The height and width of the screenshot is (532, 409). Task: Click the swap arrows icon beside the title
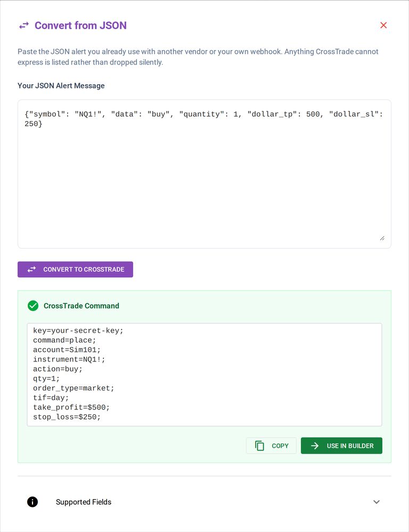pyautogui.click(x=24, y=26)
